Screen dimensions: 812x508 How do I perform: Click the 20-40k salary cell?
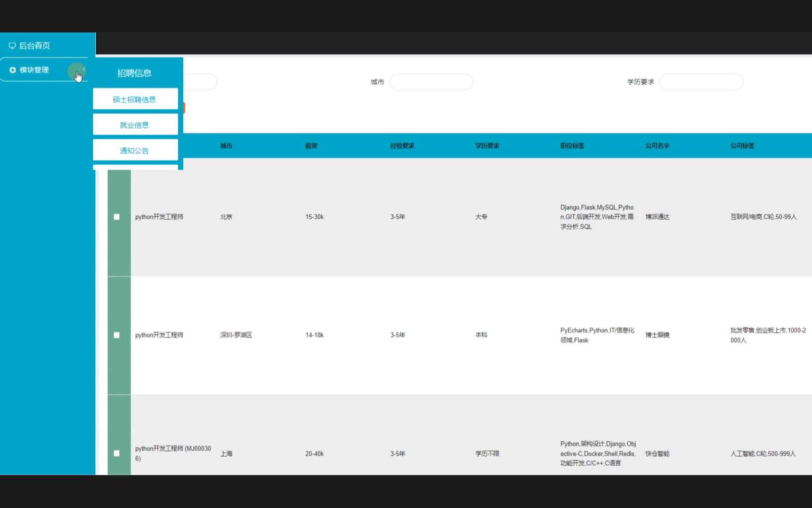(315, 453)
